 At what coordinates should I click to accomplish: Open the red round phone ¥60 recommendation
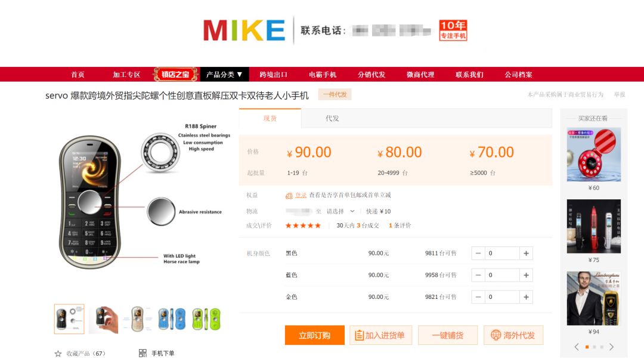593,155
